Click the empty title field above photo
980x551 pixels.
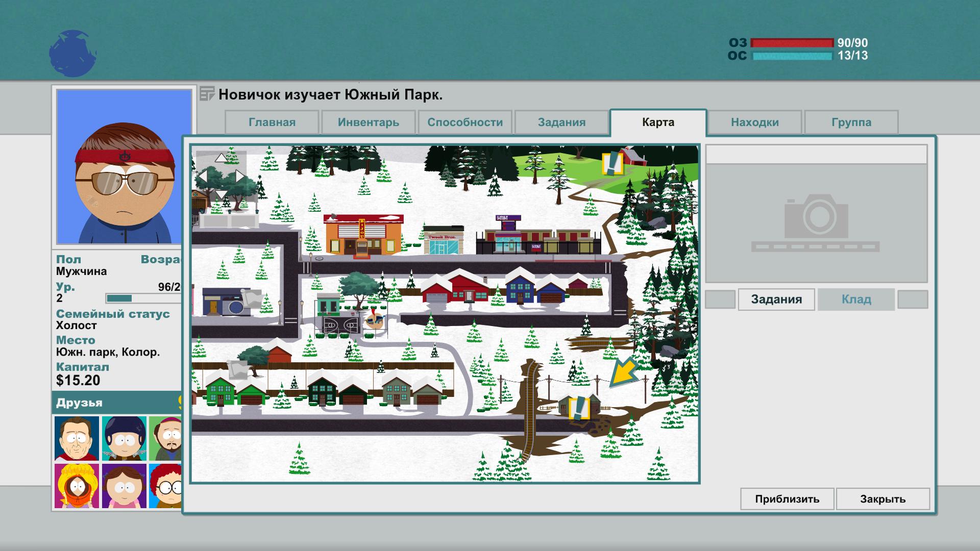click(816, 154)
